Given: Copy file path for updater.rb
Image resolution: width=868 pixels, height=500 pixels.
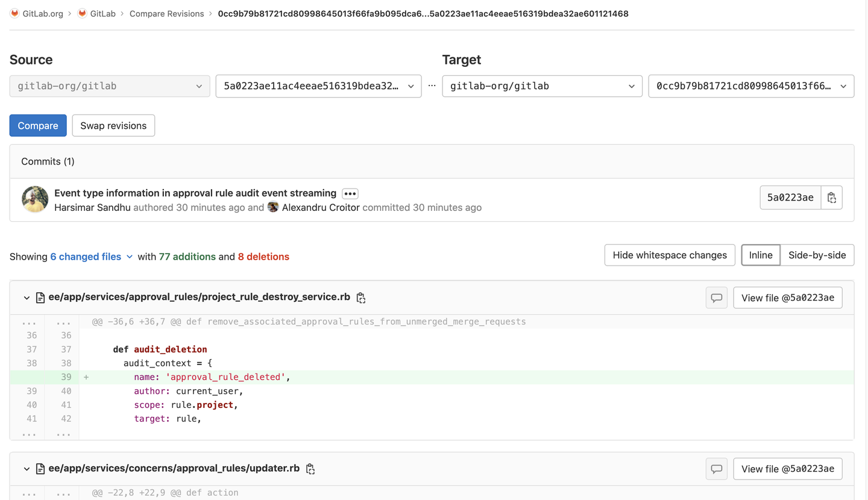Looking at the screenshot, I should point(310,468).
